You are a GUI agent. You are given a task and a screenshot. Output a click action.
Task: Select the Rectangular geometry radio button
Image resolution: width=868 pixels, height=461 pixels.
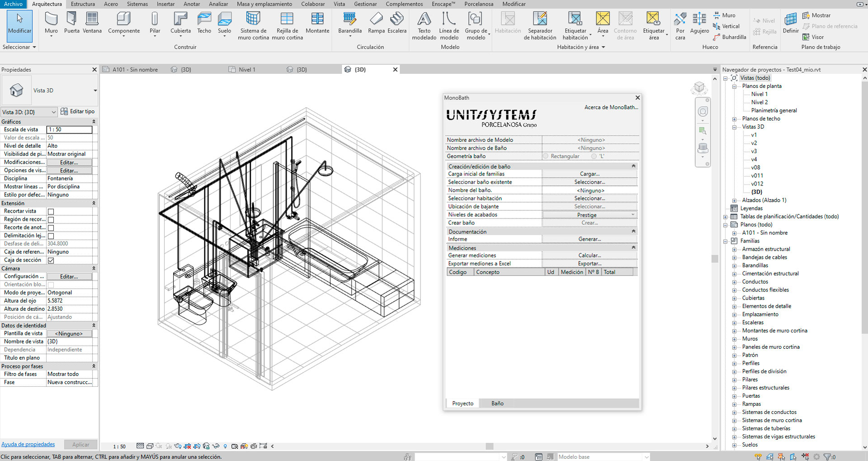tap(546, 156)
